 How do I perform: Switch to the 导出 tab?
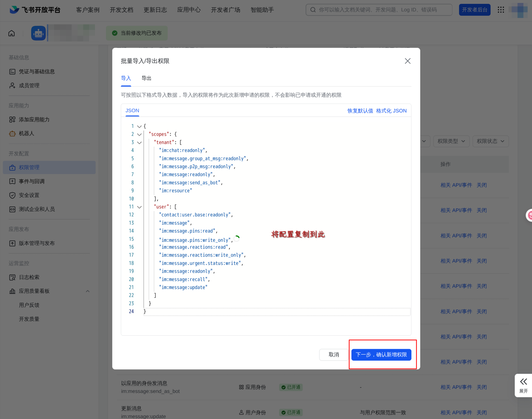[x=146, y=78]
